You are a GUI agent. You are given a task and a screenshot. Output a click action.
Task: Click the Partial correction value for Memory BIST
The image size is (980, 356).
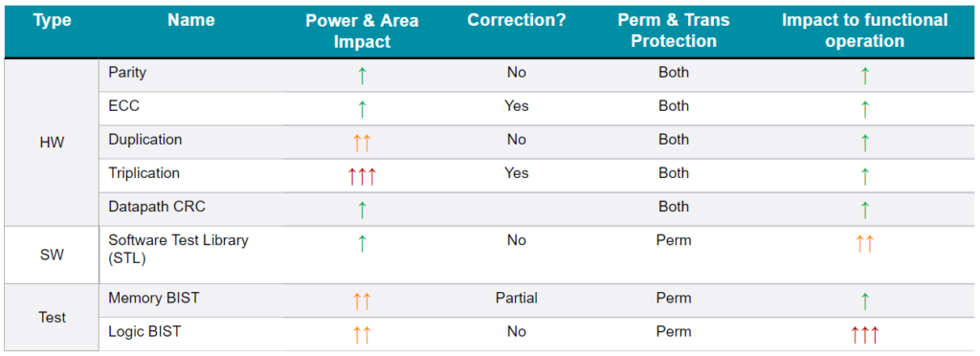(516, 298)
